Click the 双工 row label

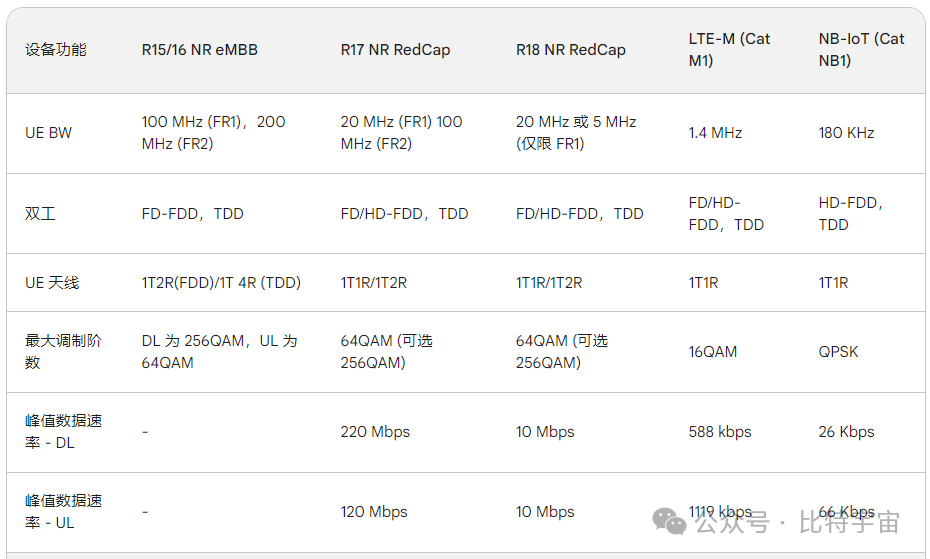[40, 214]
